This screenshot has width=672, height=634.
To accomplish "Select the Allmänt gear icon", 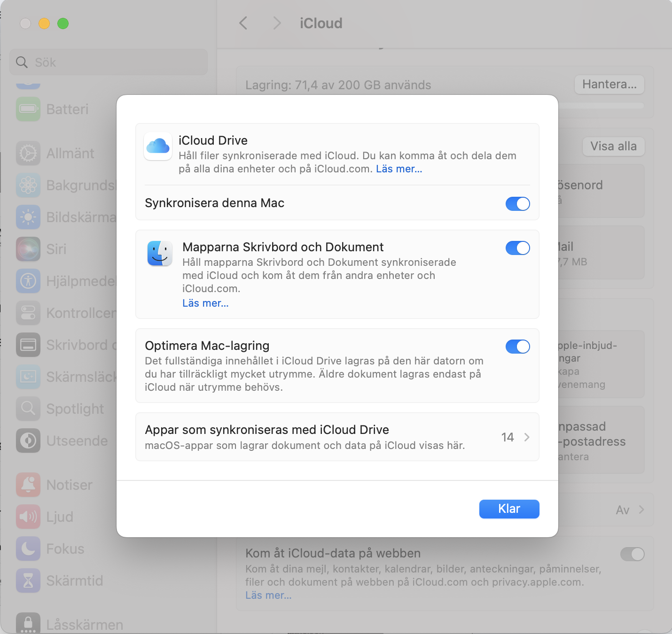I will click(28, 153).
